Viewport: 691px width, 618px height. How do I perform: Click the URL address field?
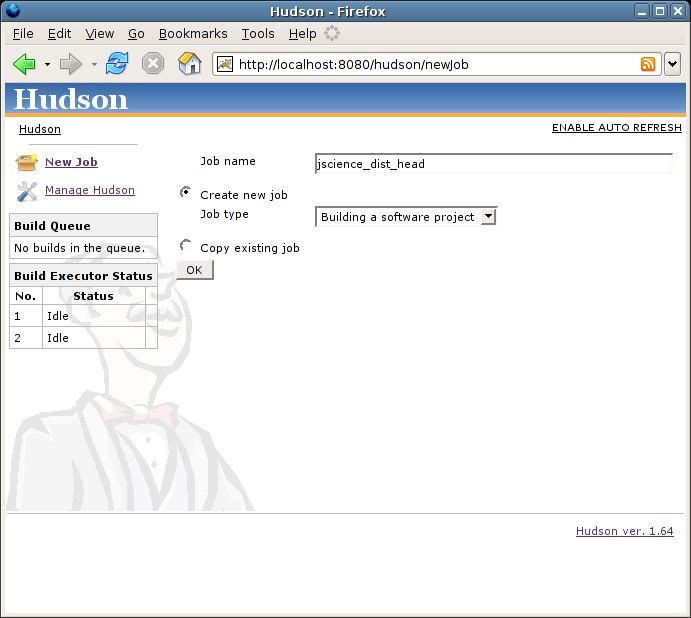click(436, 64)
